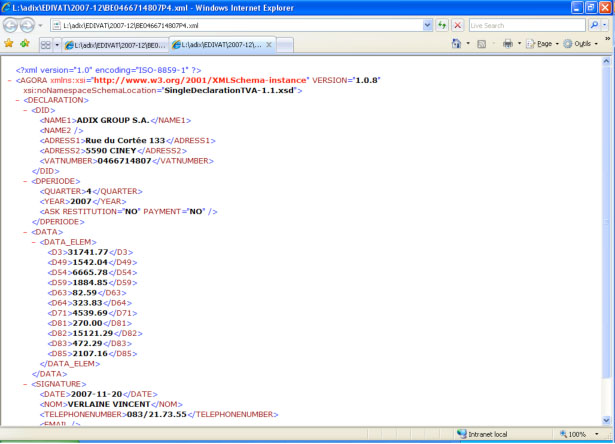615x444 pixels.
Task: Click the D49 value 1542.04
Action: pyautogui.click(x=90, y=262)
